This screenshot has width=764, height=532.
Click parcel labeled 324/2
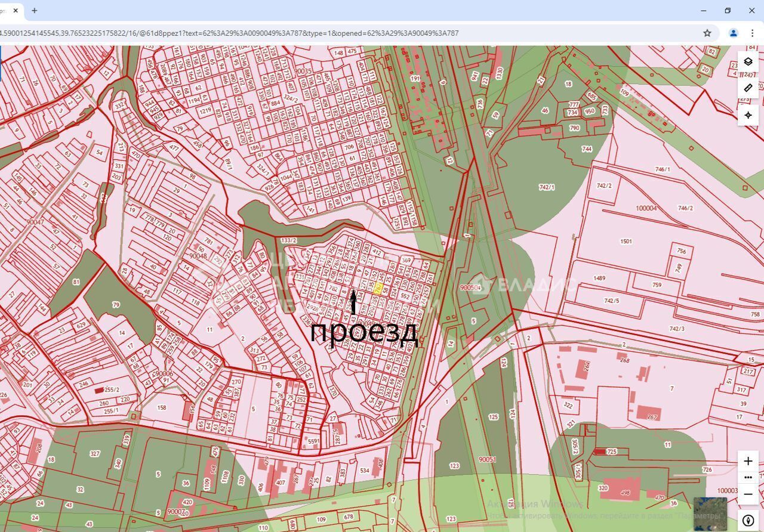(x=290, y=98)
